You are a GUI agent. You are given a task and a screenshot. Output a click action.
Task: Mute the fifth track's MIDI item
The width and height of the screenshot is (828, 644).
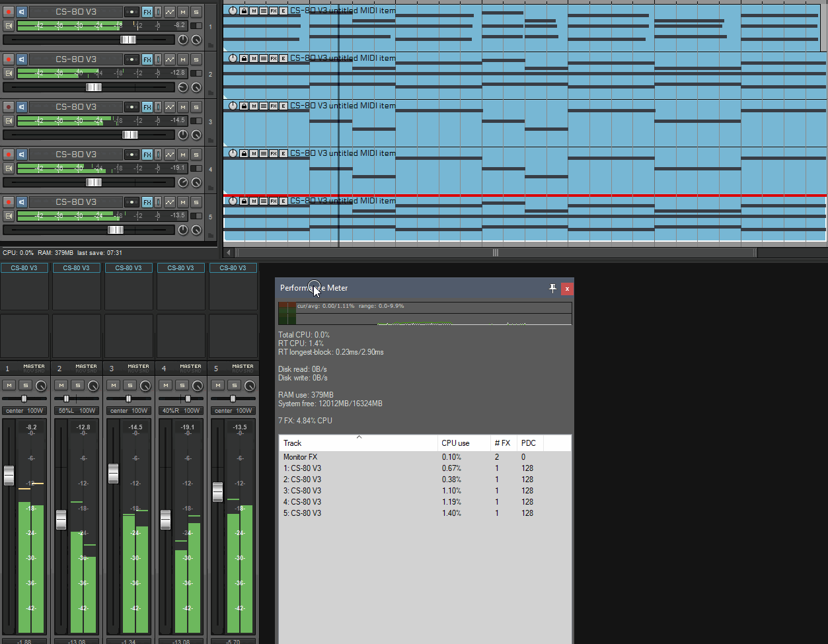point(254,201)
